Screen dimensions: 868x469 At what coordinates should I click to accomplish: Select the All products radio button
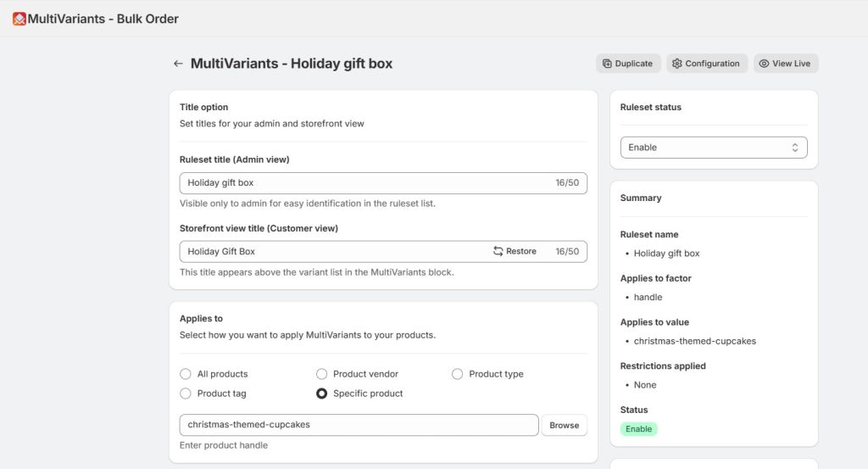(186, 374)
